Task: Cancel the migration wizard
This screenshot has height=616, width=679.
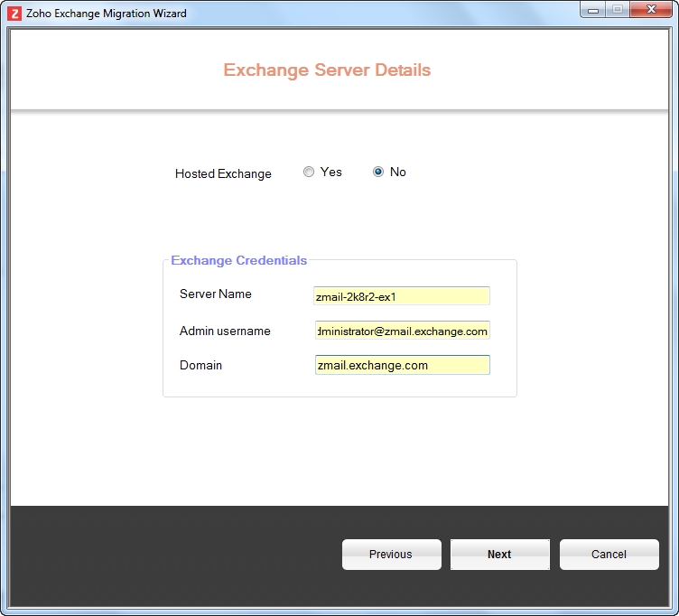Action: pos(609,555)
